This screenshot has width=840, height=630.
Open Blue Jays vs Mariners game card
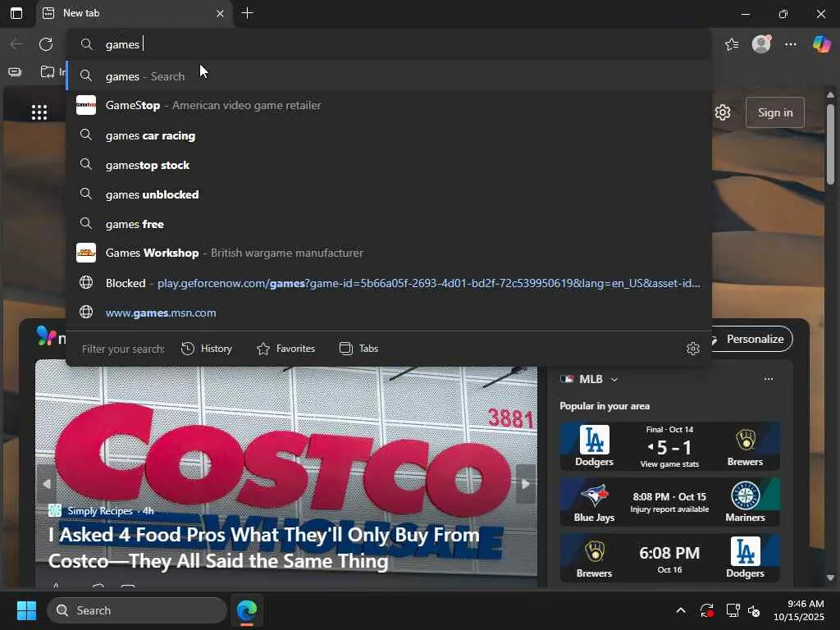pos(669,502)
